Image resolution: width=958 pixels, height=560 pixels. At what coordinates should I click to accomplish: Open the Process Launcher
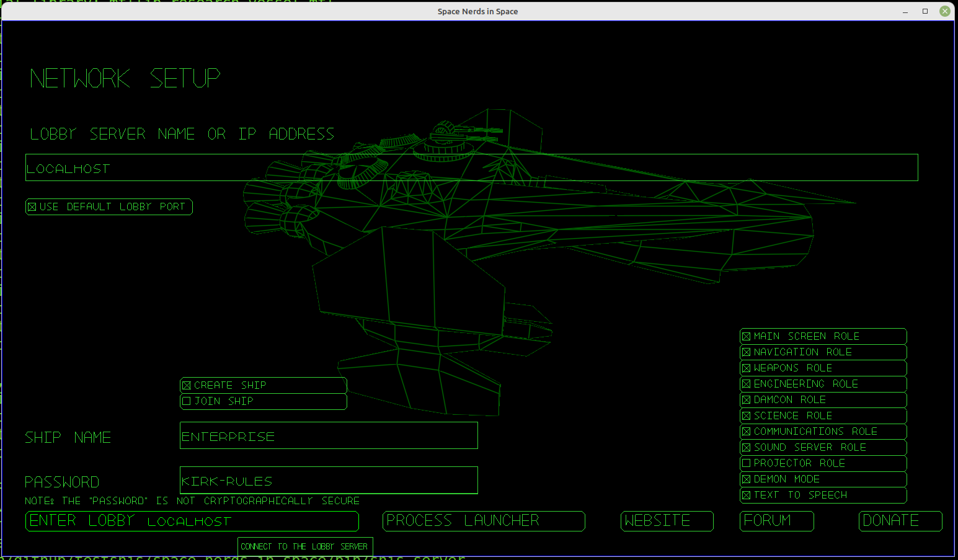click(484, 521)
